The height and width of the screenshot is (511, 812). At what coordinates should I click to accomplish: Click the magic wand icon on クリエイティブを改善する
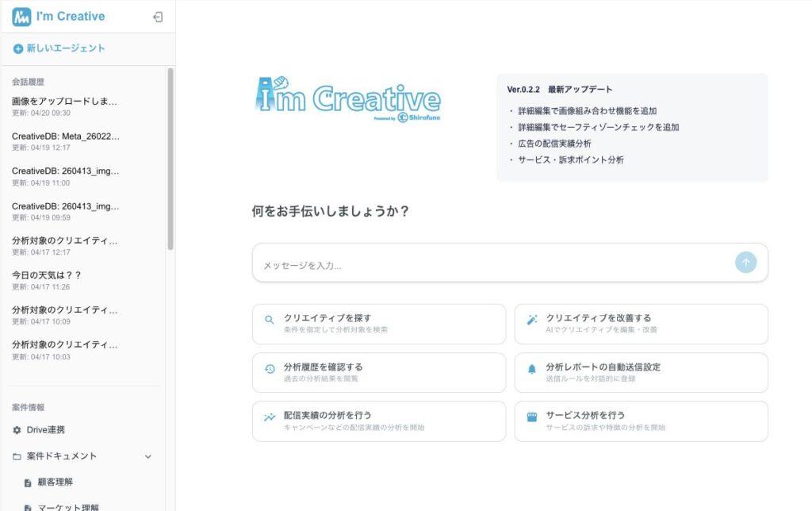click(532, 320)
